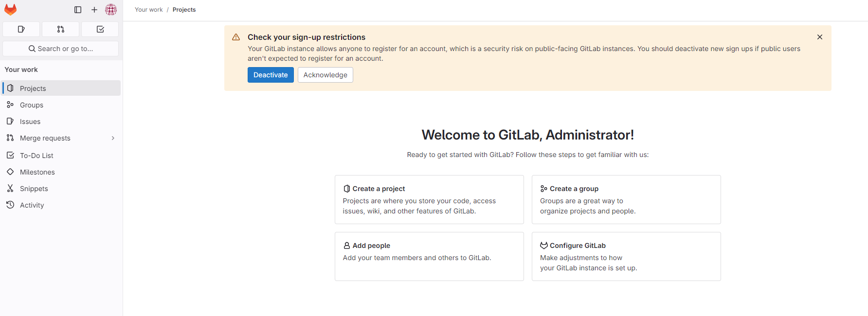Click the Acknowledge button
This screenshot has width=868, height=316.
[325, 75]
